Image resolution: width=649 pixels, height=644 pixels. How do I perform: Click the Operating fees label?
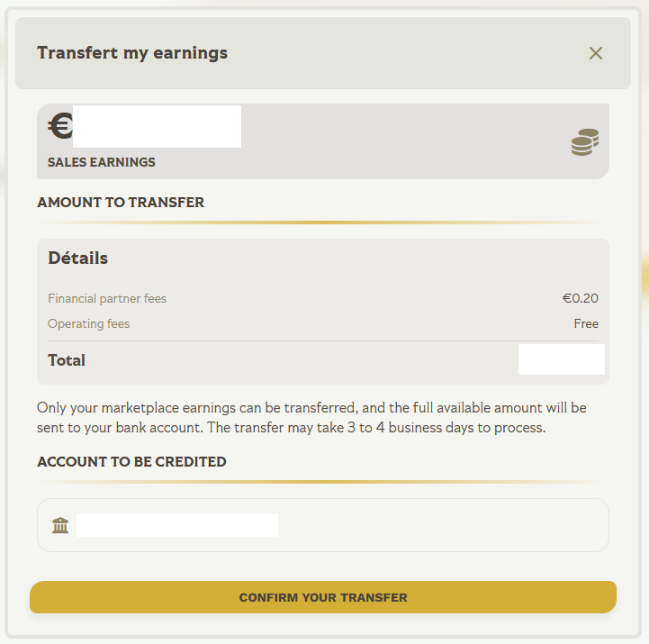[89, 324]
